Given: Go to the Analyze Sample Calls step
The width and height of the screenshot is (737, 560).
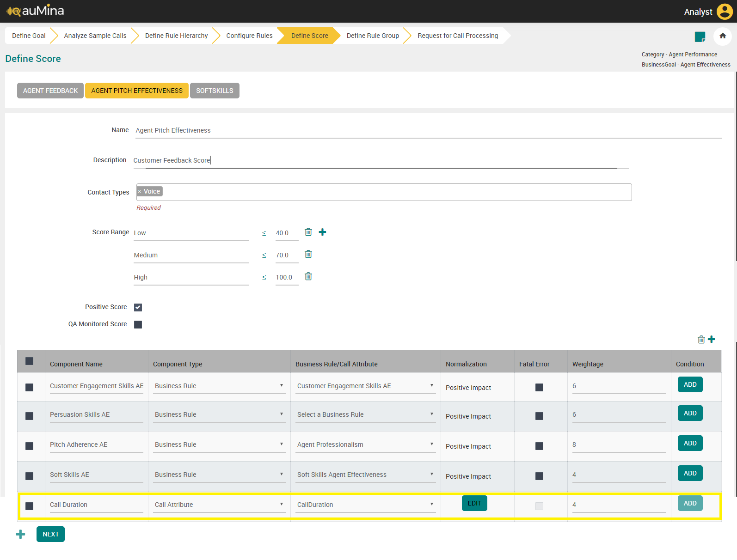Looking at the screenshot, I should (95, 36).
